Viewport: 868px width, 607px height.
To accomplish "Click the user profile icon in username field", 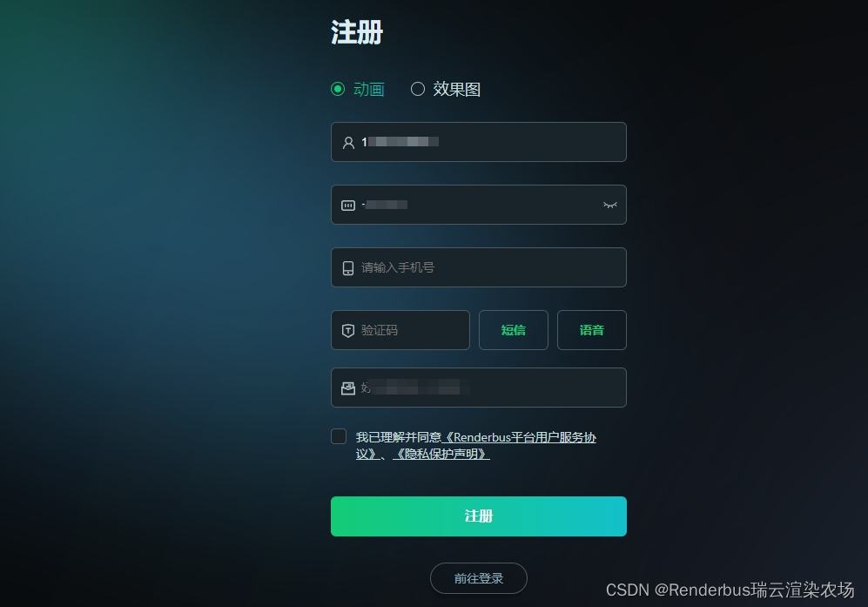I will point(348,143).
